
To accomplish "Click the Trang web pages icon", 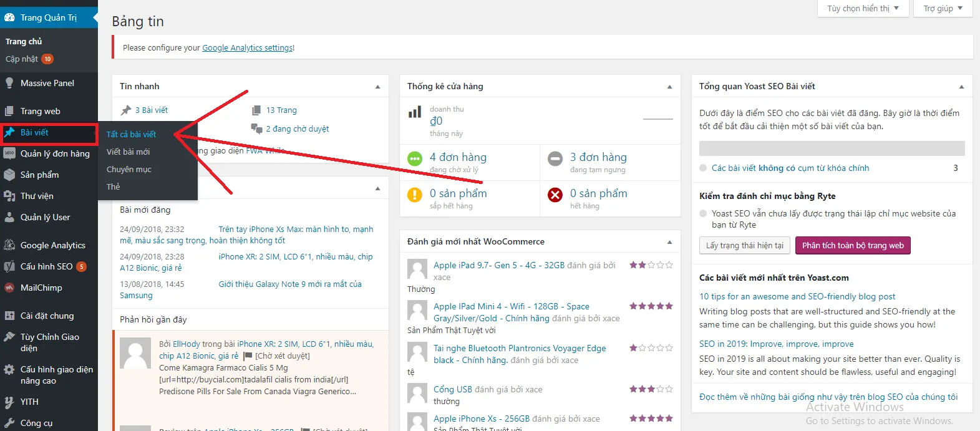I will tap(9, 111).
